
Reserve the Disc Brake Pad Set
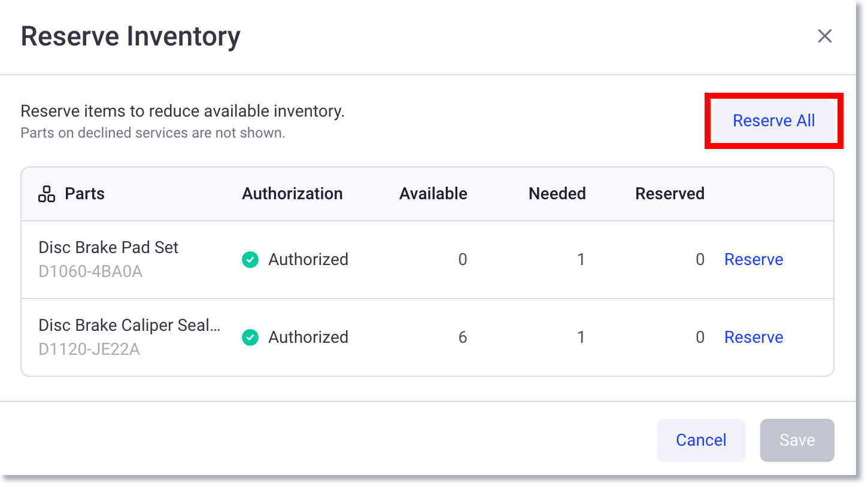(754, 260)
